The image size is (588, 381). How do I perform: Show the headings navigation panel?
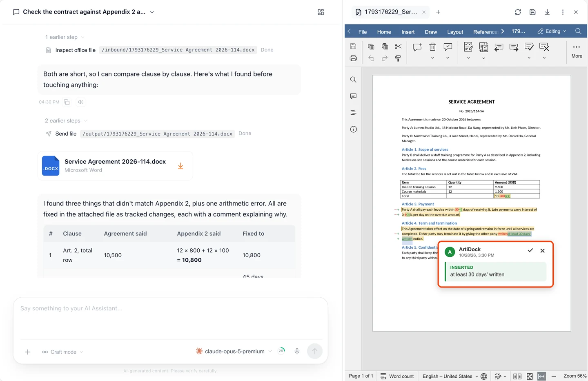coord(353,113)
